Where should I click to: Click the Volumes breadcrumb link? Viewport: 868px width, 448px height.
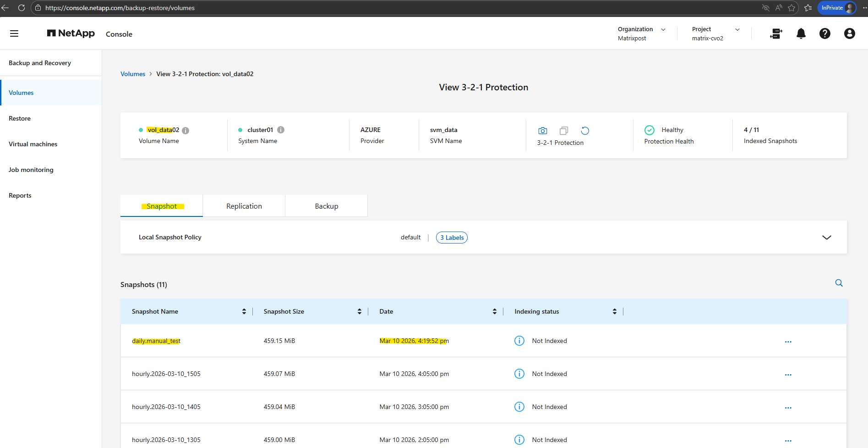pyautogui.click(x=133, y=74)
